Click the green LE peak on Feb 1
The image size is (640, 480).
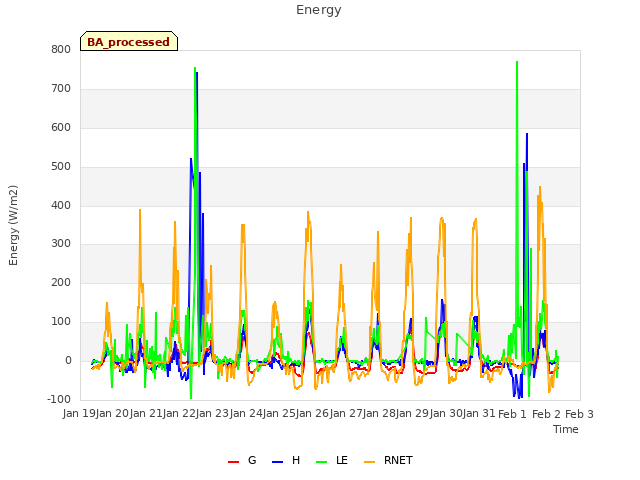coord(517,62)
